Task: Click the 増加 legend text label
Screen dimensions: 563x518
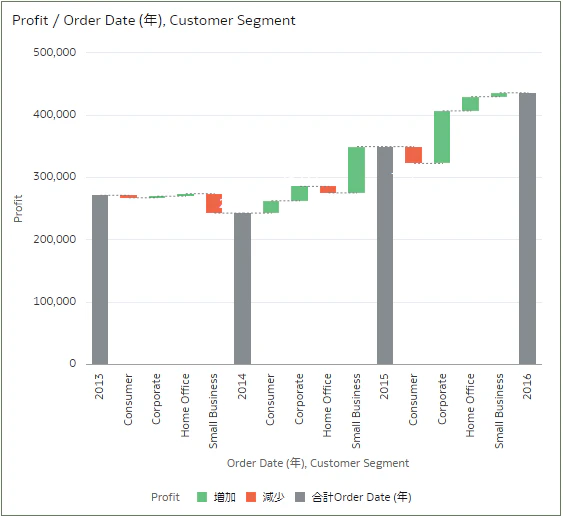Action: (224, 497)
